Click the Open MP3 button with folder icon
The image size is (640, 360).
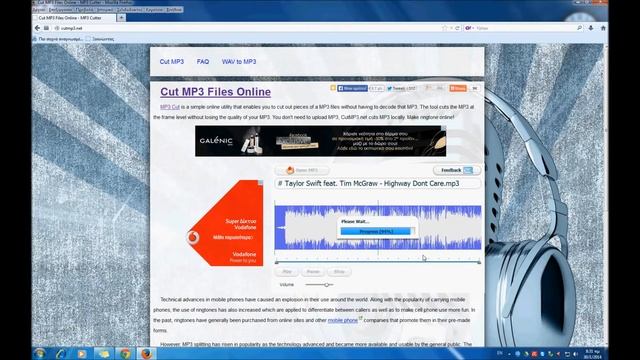click(x=302, y=170)
